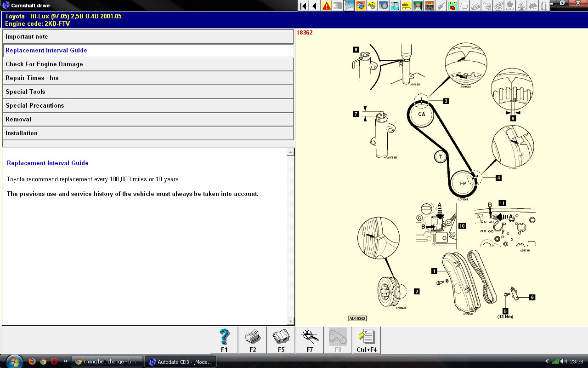Click the Replacement Interval Guide blue heading in text
This screenshot has width=588, height=368.
(x=48, y=163)
